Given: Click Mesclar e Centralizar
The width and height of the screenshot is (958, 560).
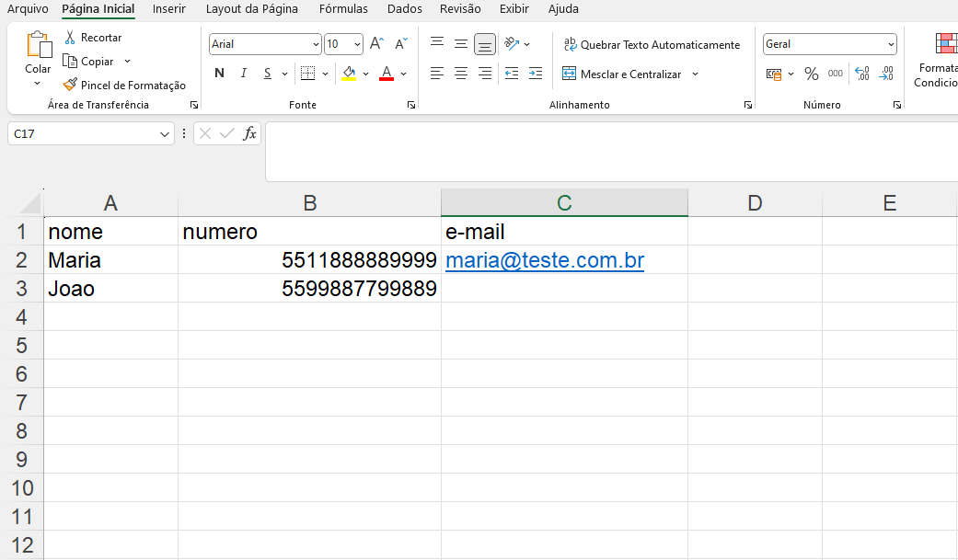Looking at the screenshot, I should [621, 74].
